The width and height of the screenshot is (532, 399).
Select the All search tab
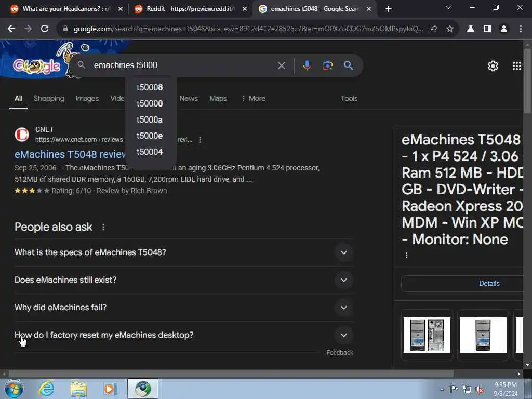point(18,98)
